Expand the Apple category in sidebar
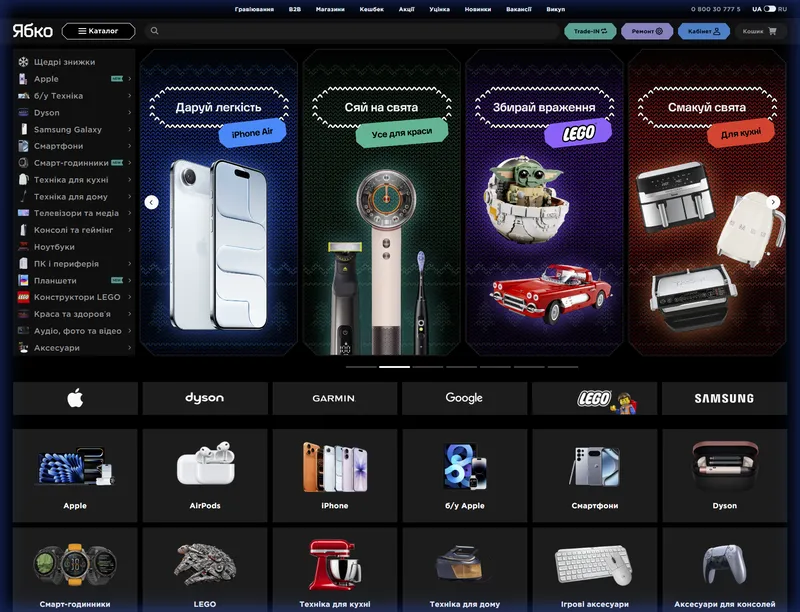 tap(46, 79)
